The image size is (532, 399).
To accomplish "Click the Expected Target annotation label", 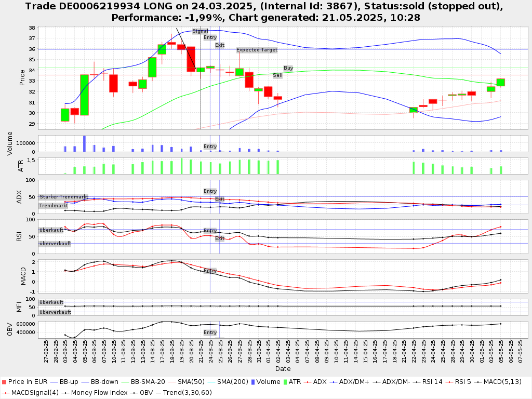I will [257, 50].
